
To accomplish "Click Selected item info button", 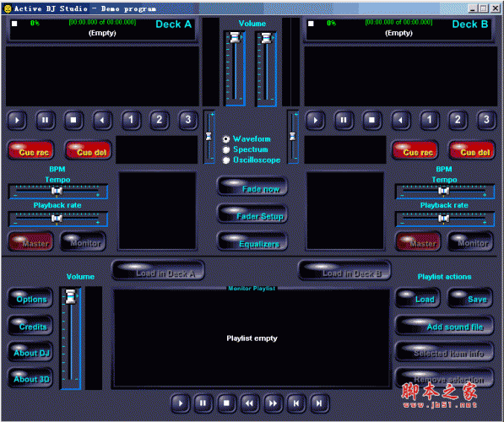I will (x=445, y=352).
